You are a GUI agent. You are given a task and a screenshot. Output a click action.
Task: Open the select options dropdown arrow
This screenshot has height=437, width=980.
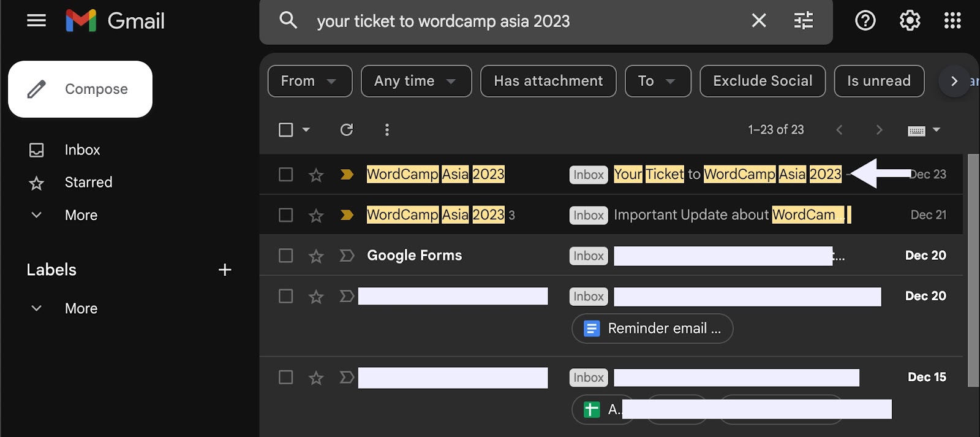coord(306,130)
